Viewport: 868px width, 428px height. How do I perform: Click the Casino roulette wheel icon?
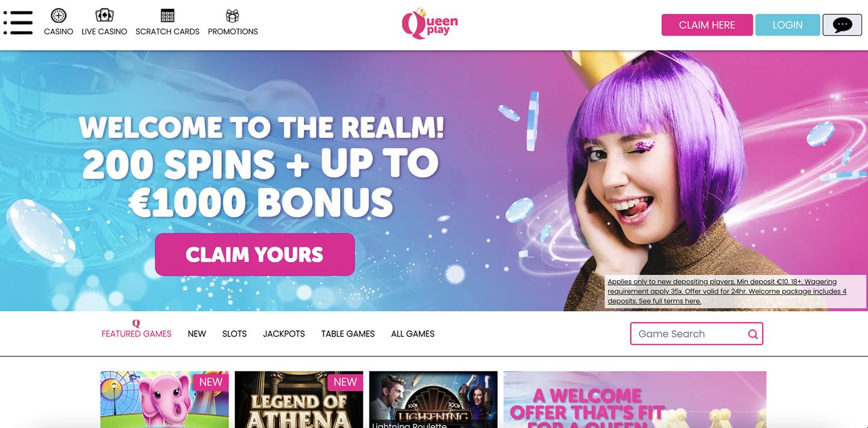point(58,15)
